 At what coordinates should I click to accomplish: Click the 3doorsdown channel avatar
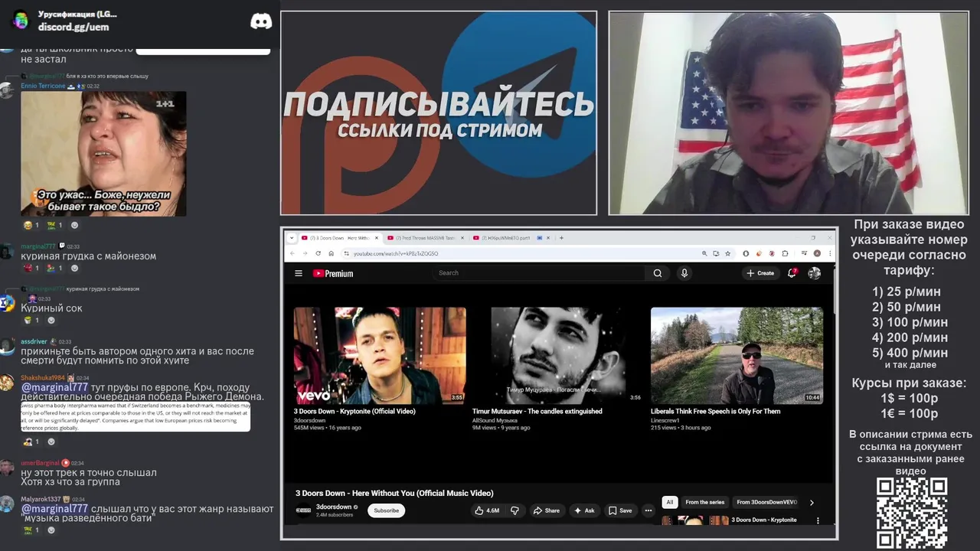click(x=303, y=510)
